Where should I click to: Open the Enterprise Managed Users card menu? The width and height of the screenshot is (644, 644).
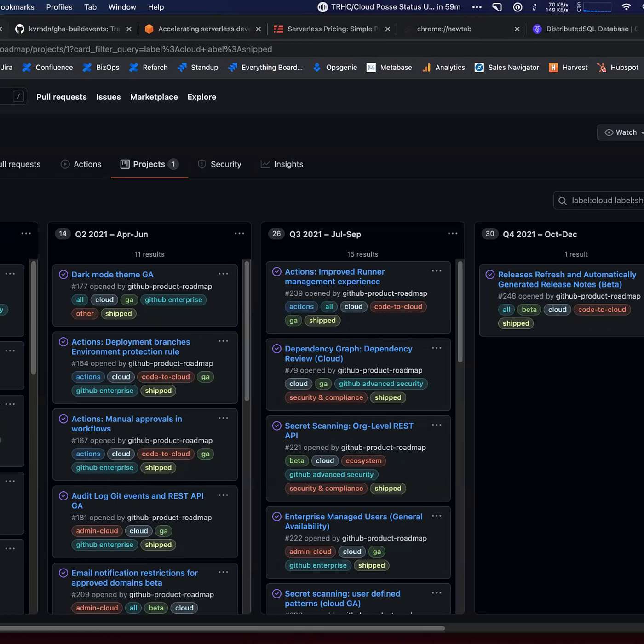tap(437, 516)
